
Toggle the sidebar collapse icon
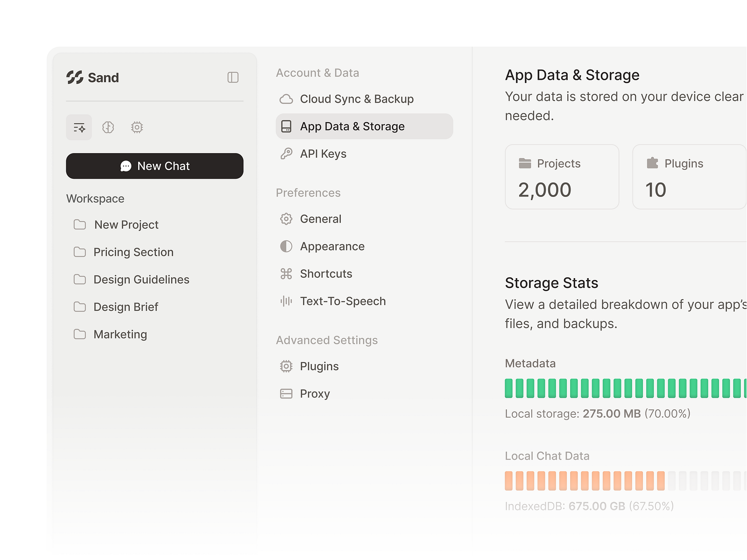tap(232, 77)
